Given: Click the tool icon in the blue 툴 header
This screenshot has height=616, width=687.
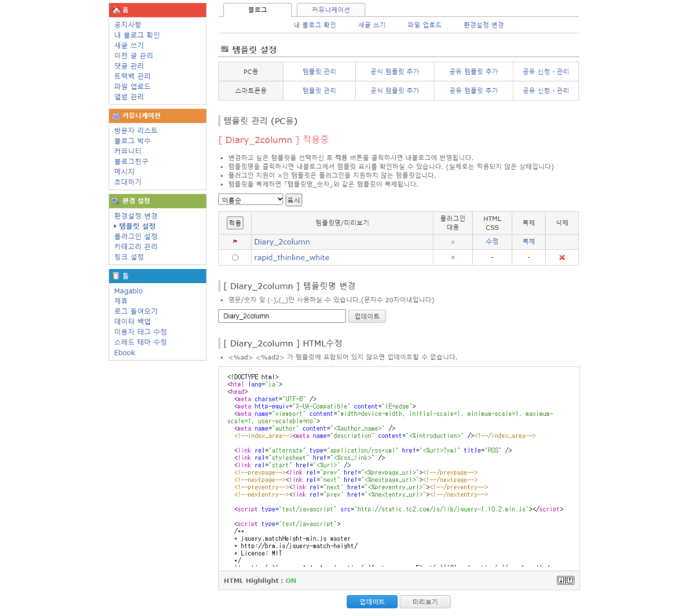Looking at the screenshot, I should (116, 276).
